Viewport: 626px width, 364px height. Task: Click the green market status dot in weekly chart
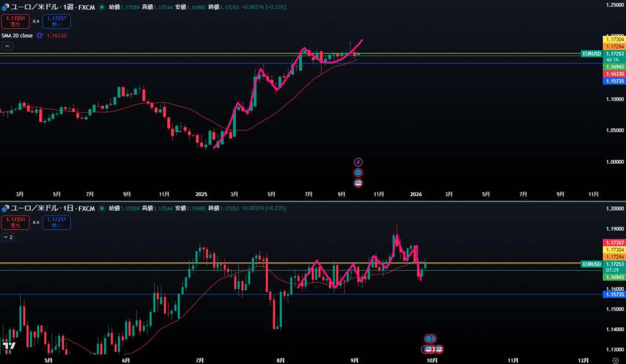click(101, 7)
